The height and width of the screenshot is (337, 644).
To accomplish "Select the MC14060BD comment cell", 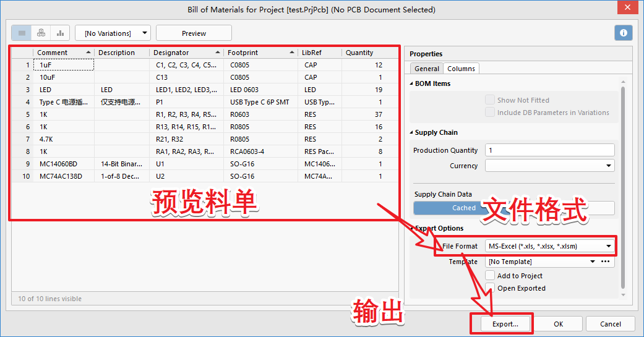I will click(x=64, y=164).
